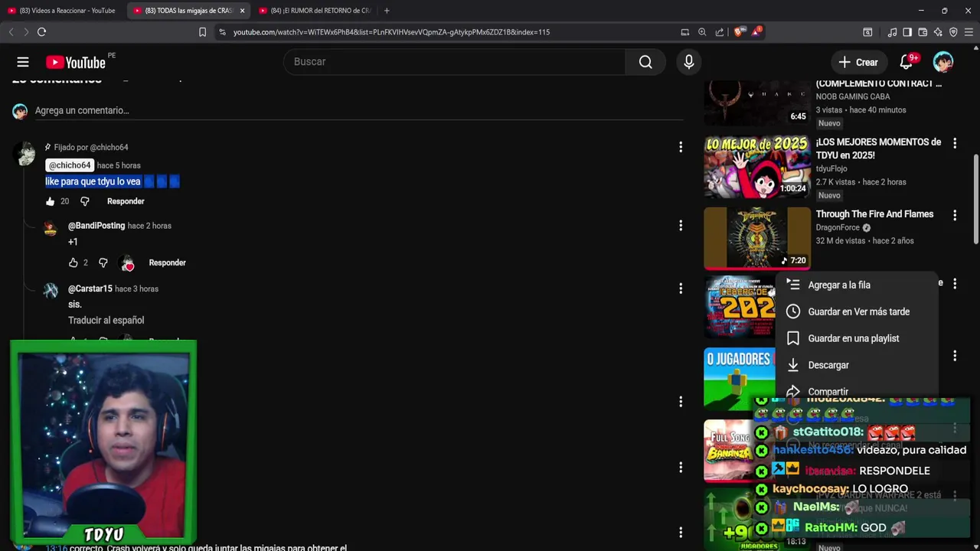Viewport: 980px width, 551px height.
Task: Open Brave Rewards triangle icon
Action: pyautogui.click(x=756, y=32)
